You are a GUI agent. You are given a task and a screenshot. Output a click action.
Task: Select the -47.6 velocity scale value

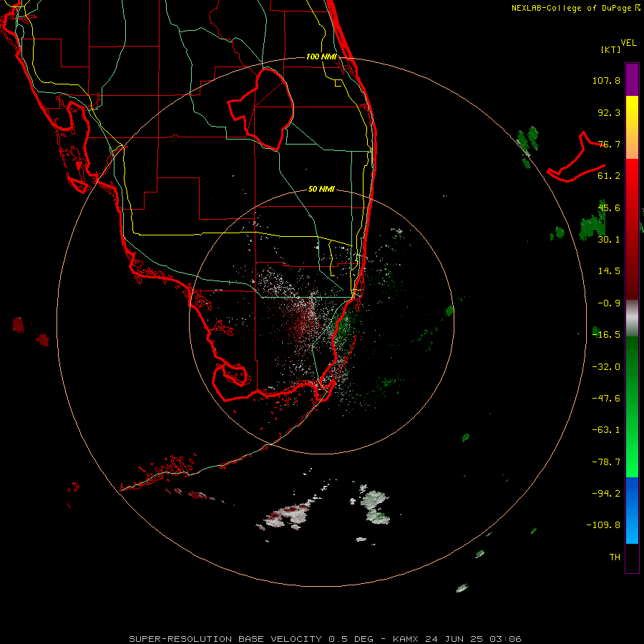tap(606, 399)
